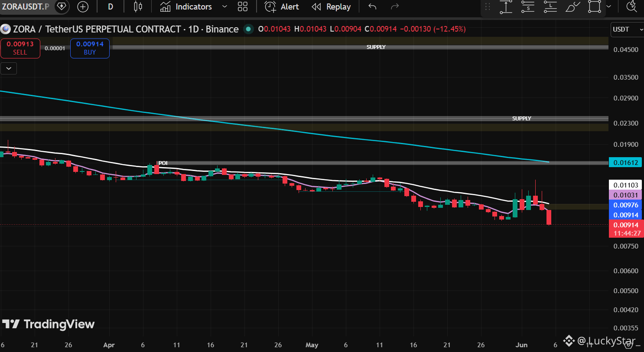This screenshot has height=352, width=644.
Task: Redo the chart action
Action: (x=394, y=6)
